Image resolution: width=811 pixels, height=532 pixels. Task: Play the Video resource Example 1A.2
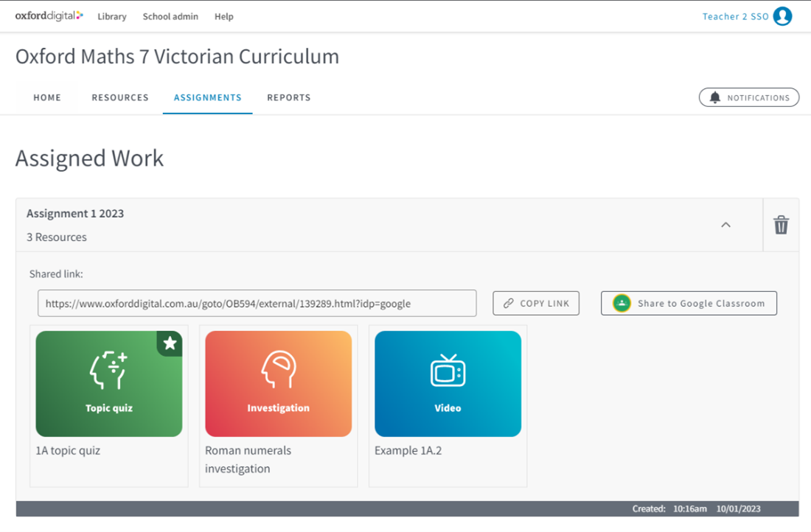[448, 382]
